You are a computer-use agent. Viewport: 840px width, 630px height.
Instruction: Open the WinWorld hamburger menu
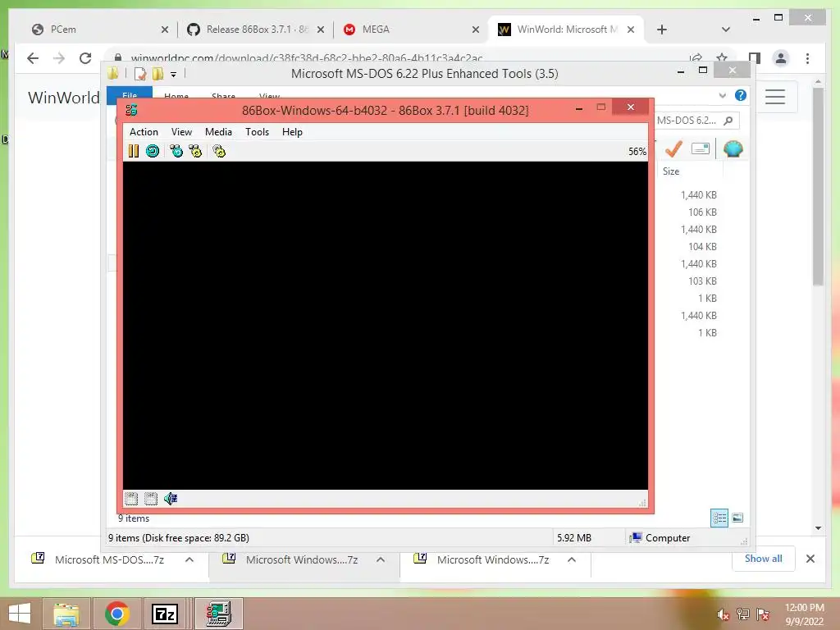tap(775, 97)
